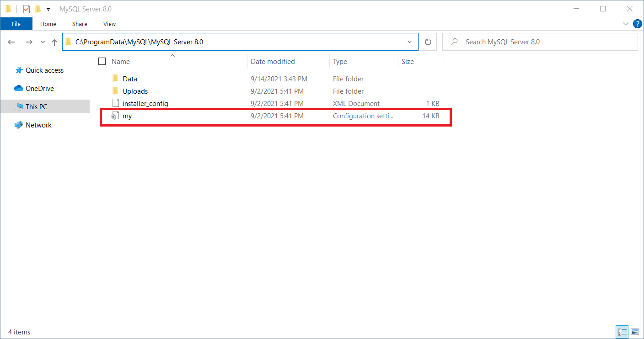644x339 pixels.
Task: Open the recent locations dropdown arrow
Action: click(43, 42)
